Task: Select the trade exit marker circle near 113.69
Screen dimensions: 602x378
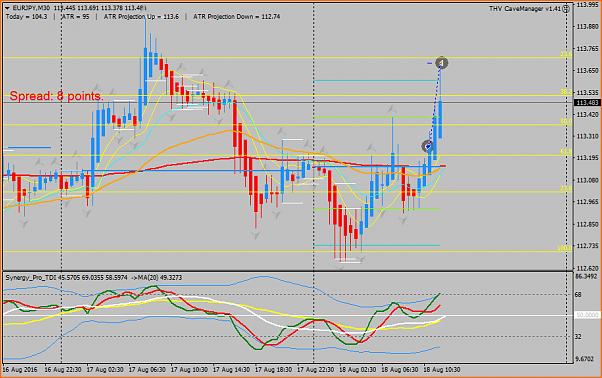Action: click(x=442, y=63)
